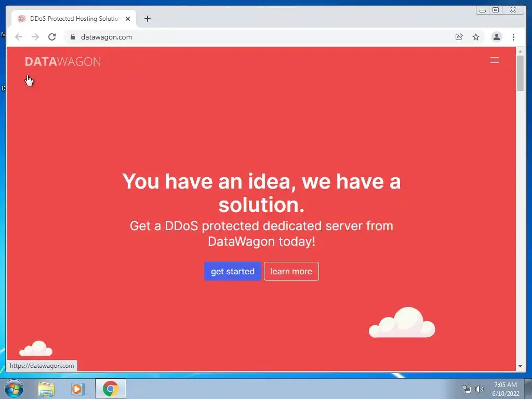Screen dimensions: 532x399
Task: Minimize the Chrome window
Action: coord(483,10)
